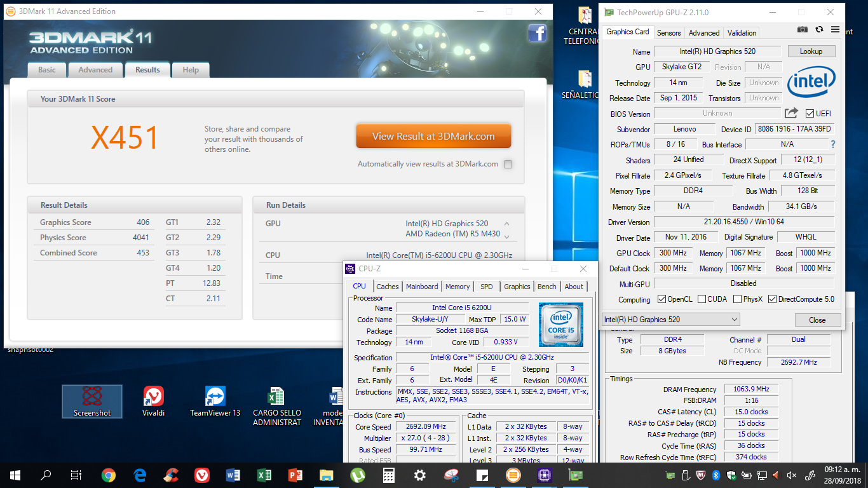Switch to the Advanced tab in 3DMark 11
The width and height of the screenshot is (868, 488).
coord(95,70)
